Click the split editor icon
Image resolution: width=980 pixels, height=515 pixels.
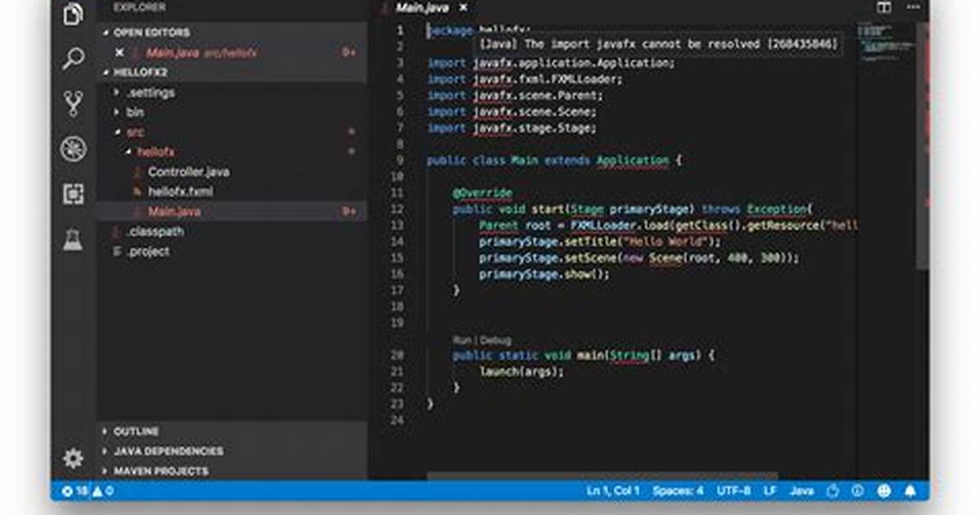(x=884, y=7)
